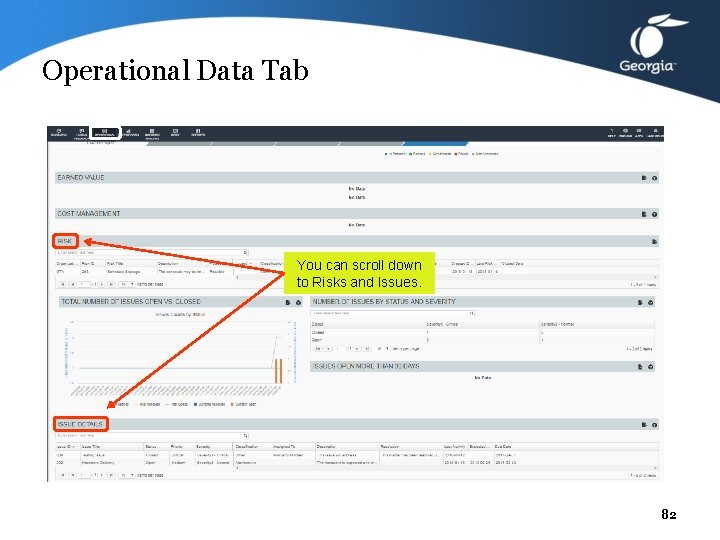Viewport: 720px width, 540px height.
Task: Click the Risk table search field
Action: (152, 253)
